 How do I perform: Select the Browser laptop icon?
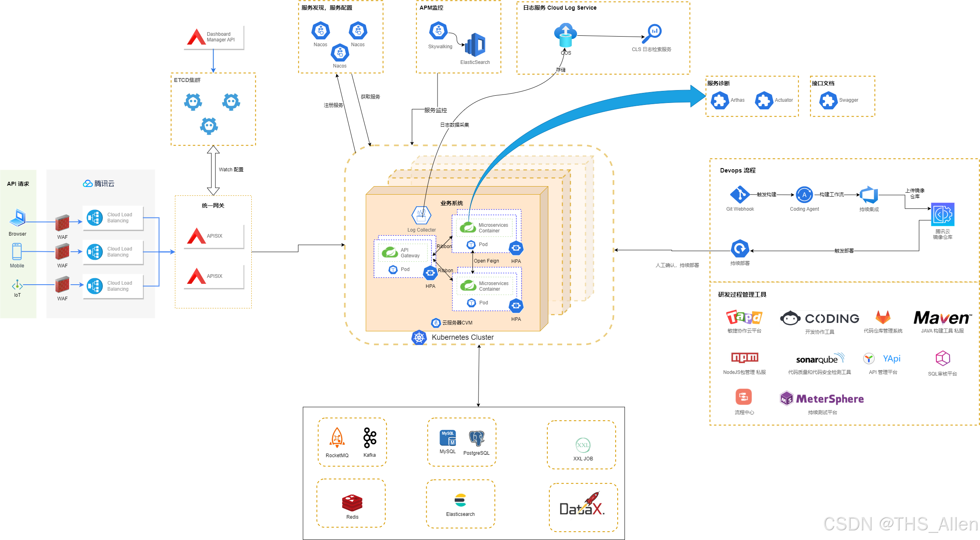click(18, 218)
